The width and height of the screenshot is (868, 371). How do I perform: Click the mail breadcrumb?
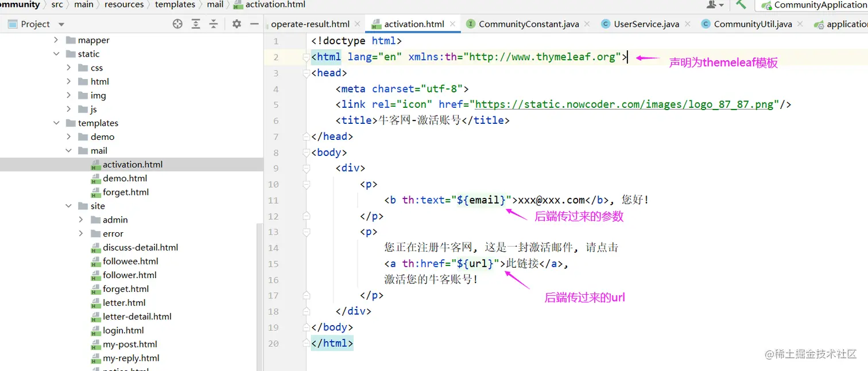coord(215,5)
